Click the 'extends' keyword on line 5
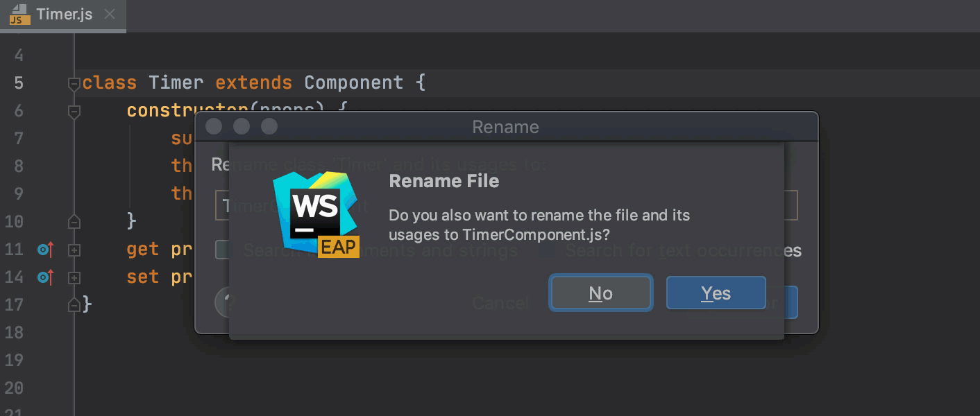This screenshot has width=980, height=416. pyautogui.click(x=254, y=83)
